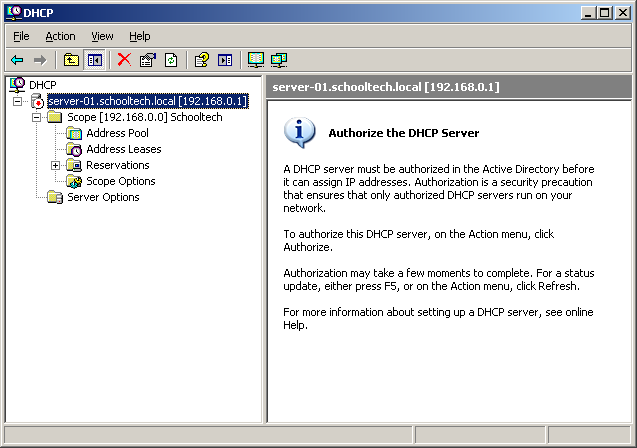Maximize the DHCP window
The image size is (637, 448).
tap(604, 13)
